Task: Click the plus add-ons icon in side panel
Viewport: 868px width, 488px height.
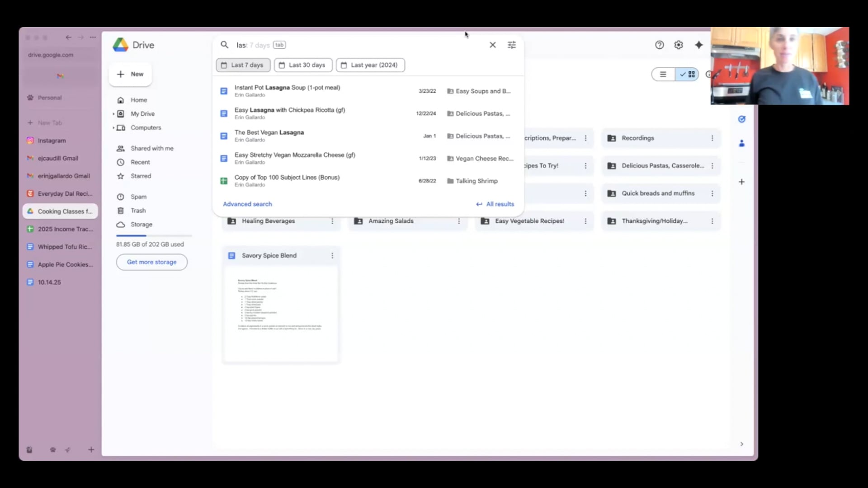Action: coord(742,182)
